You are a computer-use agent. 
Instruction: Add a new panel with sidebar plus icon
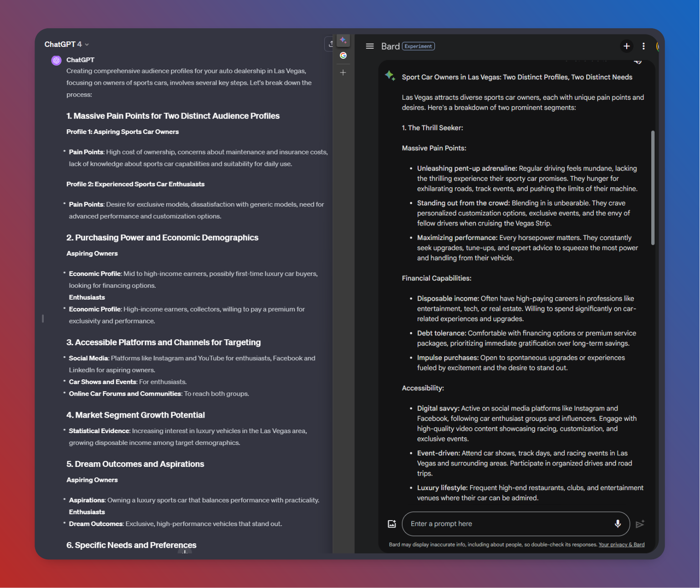[343, 72]
